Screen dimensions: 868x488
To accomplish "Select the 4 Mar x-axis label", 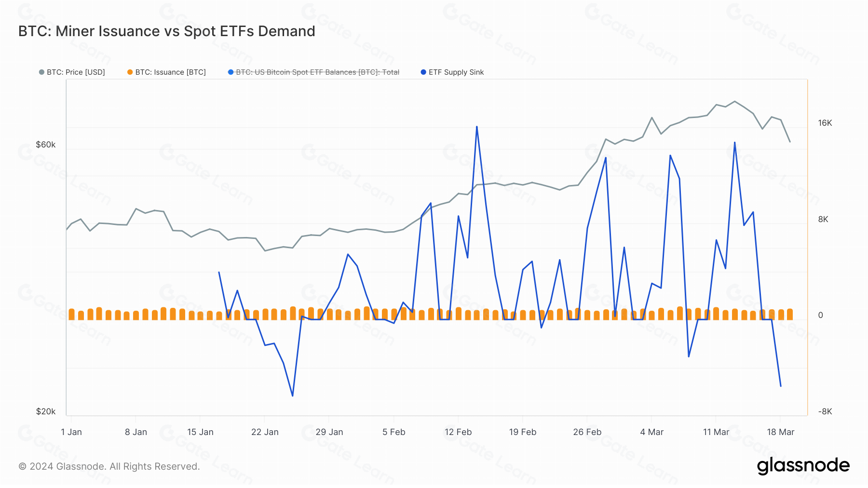I will [x=651, y=432].
